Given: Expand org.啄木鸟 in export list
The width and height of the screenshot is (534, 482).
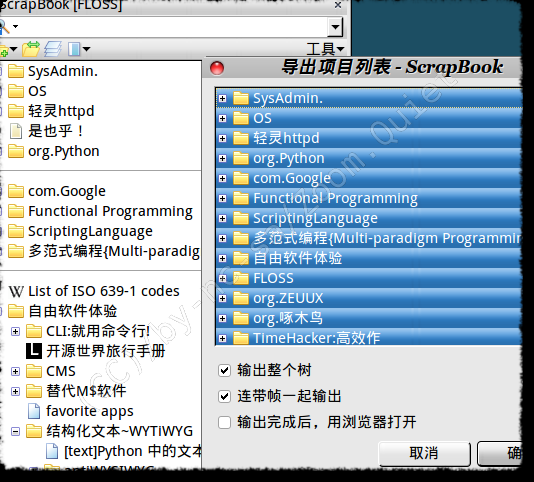Looking at the screenshot, I should (x=223, y=318).
